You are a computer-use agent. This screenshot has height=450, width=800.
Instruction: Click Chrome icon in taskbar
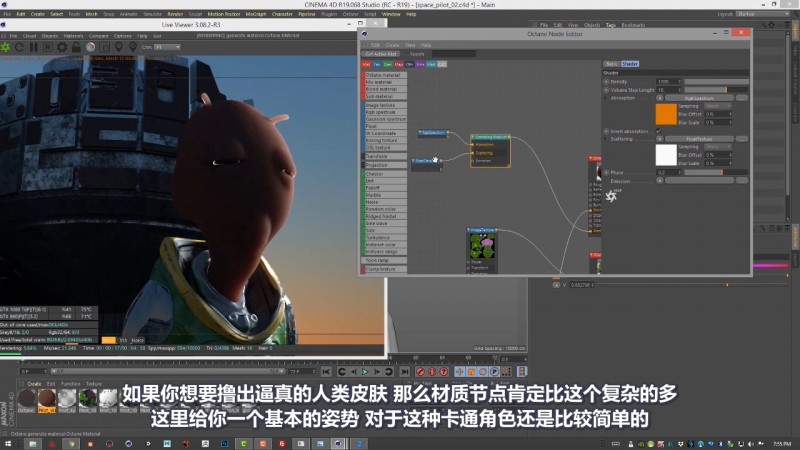click(70, 444)
